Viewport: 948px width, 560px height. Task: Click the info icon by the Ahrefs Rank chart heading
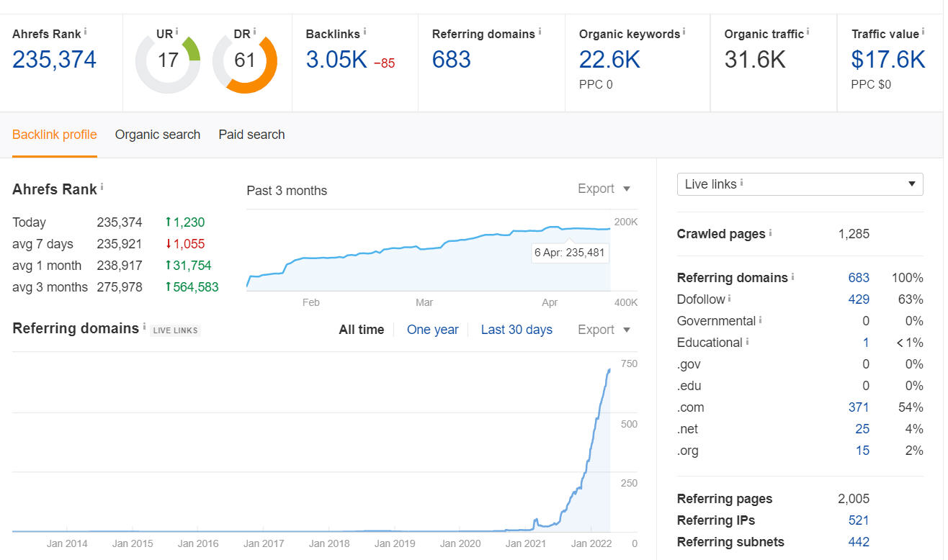coord(102,187)
